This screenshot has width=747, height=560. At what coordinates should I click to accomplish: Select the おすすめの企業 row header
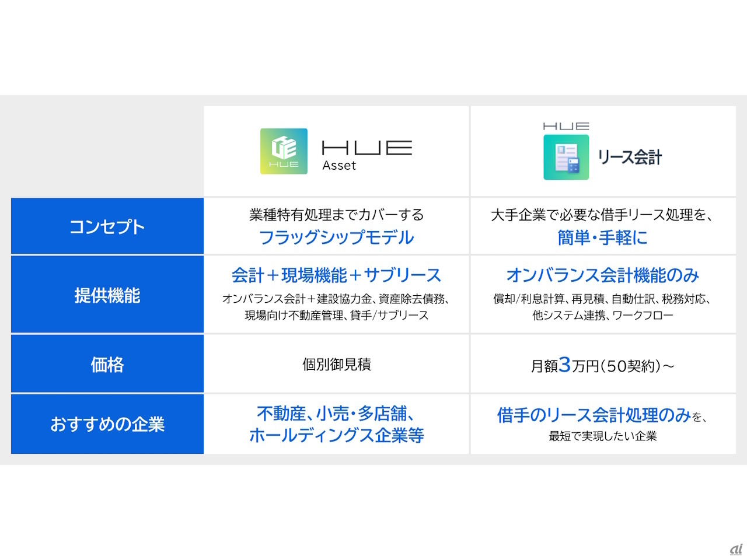107,424
